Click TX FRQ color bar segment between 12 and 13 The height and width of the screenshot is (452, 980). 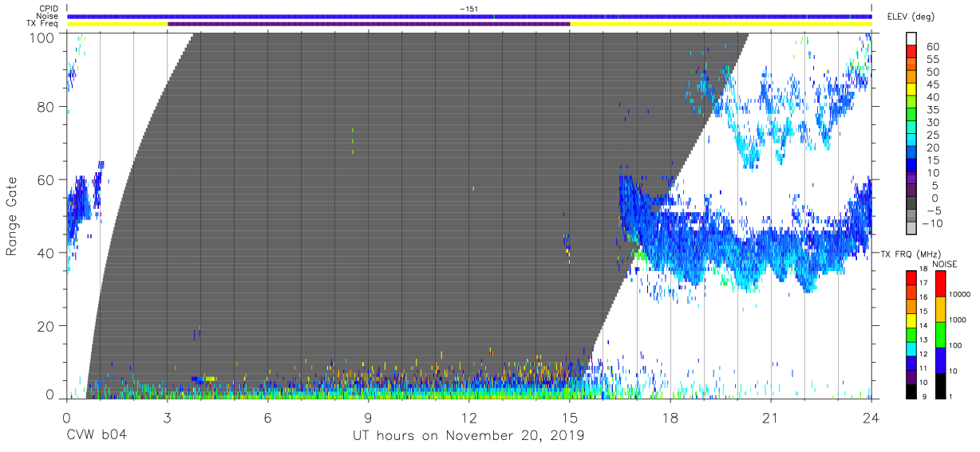pos(911,349)
